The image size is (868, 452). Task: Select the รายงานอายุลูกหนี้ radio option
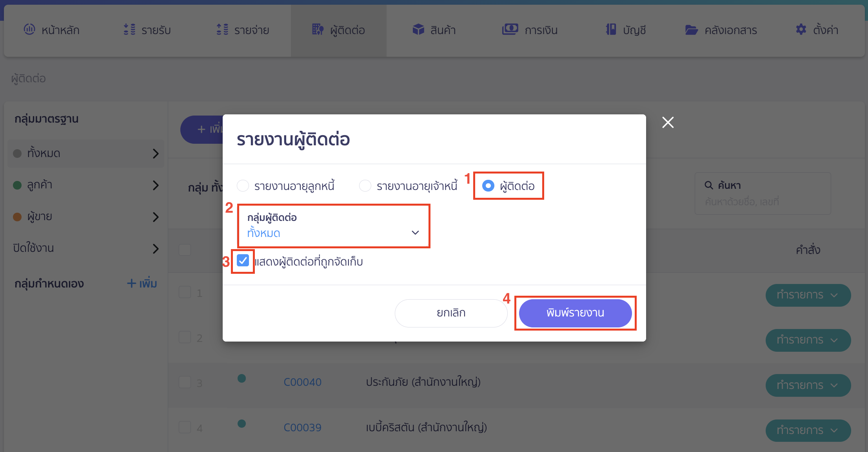[x=243, y=186]
